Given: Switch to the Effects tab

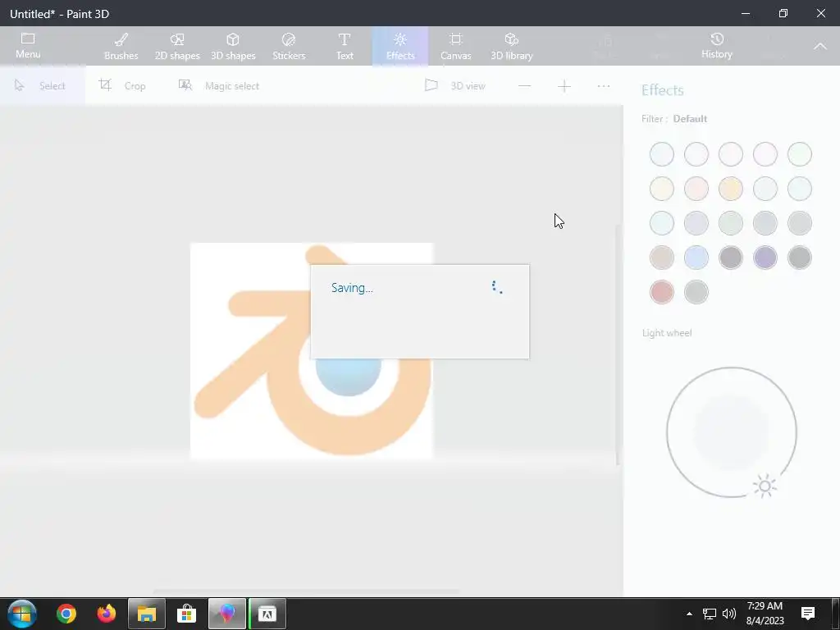Looking at the screenshot, I should 400,46.
